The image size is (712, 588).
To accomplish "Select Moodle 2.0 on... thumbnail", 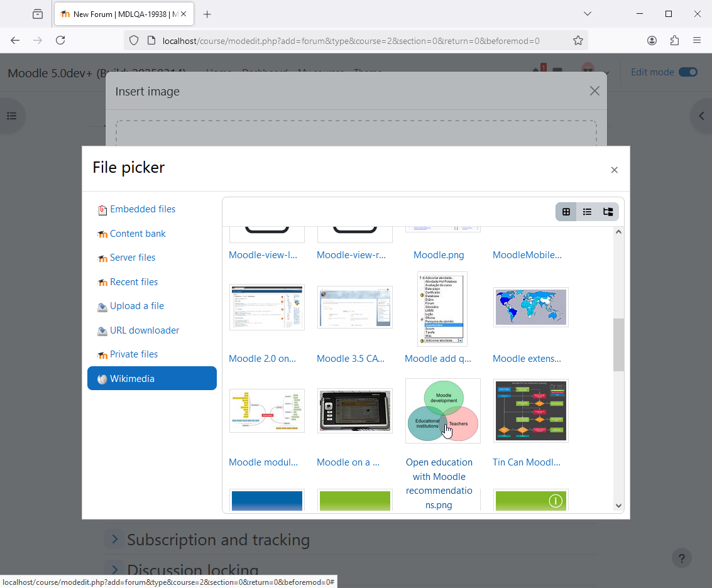I will coord(267,307).
